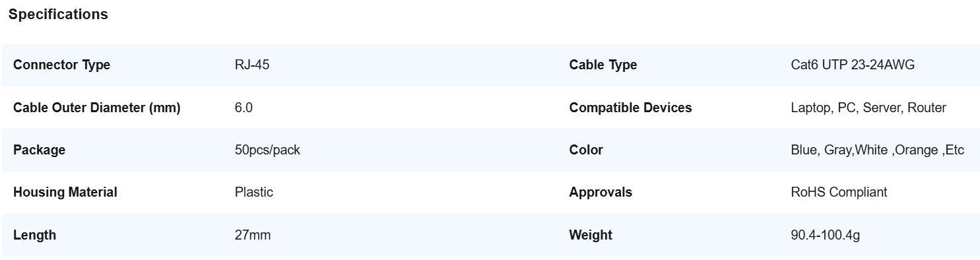980x260 pixels.
Task: Select the Housing Material label
Action: 65,192
